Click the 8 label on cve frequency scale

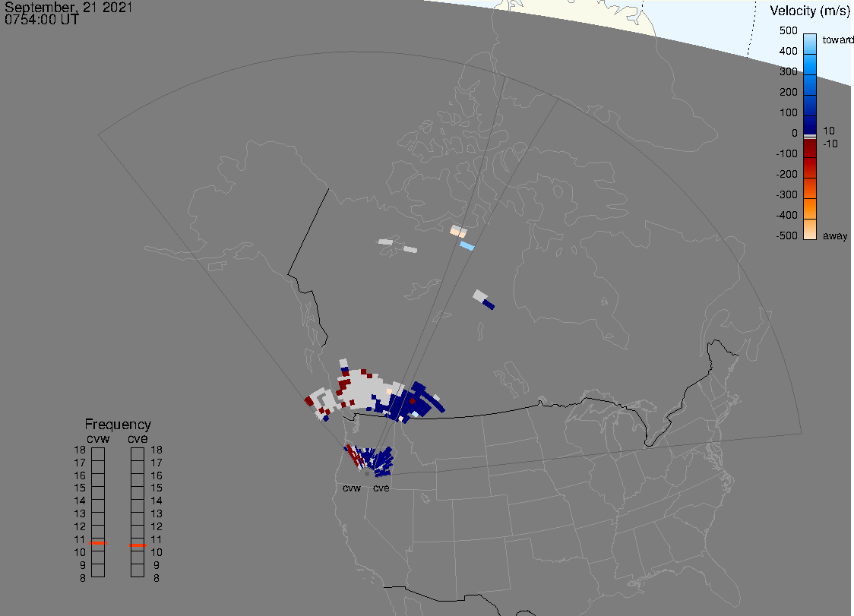pyautogui.click(x=157, y=579)
